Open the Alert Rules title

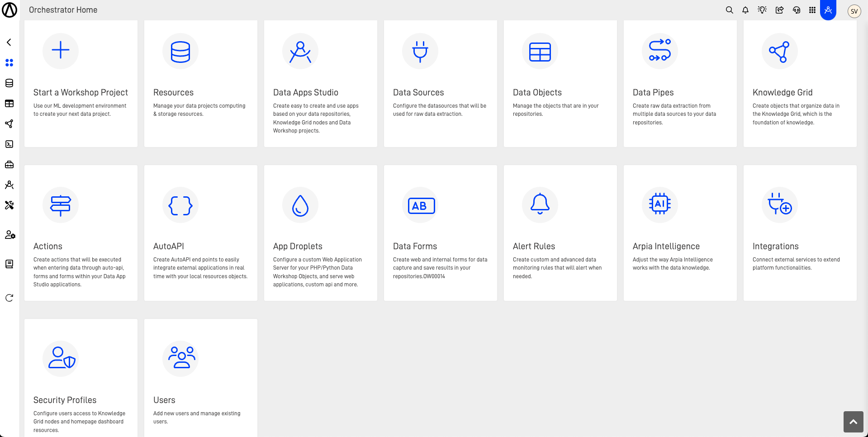(x=534, y=246)
